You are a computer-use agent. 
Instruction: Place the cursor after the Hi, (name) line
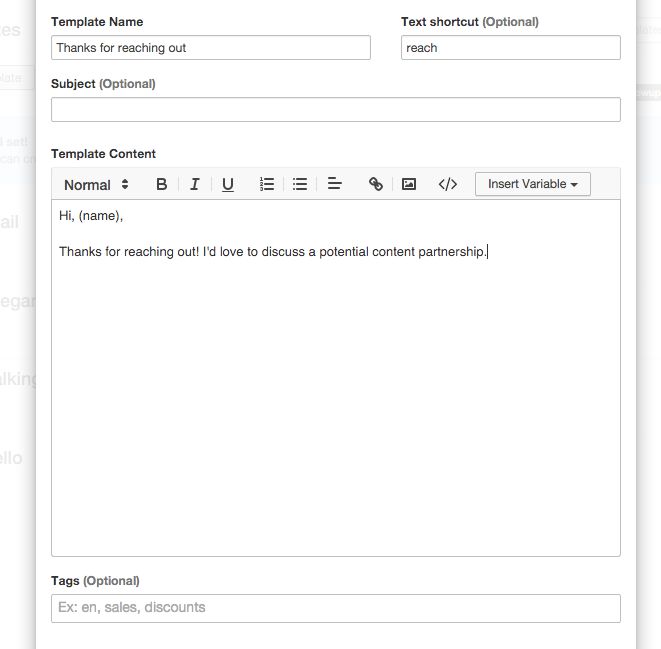click(124, 216)
